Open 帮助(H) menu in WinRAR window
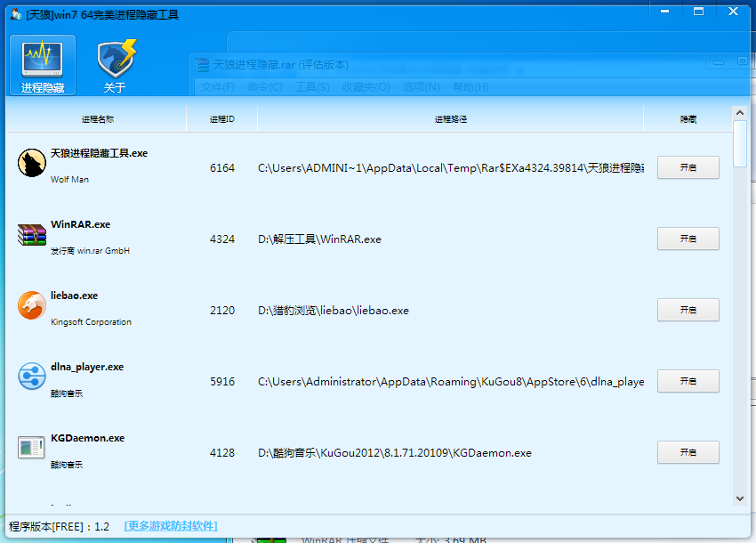756x543 pixels. 470,87
